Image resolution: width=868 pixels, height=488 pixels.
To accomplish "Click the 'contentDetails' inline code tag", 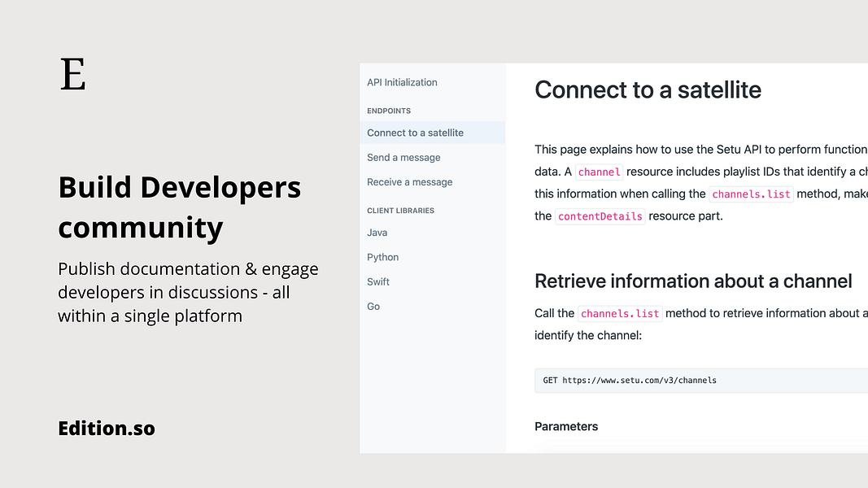I will click(600, 216).
